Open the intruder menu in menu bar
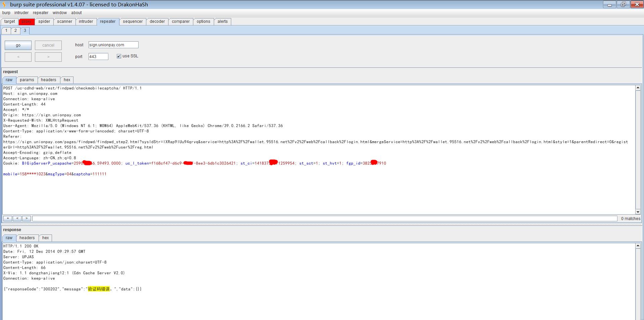This screenshot has height=320, width=644. pyautogui.click(x=21, y=13)
